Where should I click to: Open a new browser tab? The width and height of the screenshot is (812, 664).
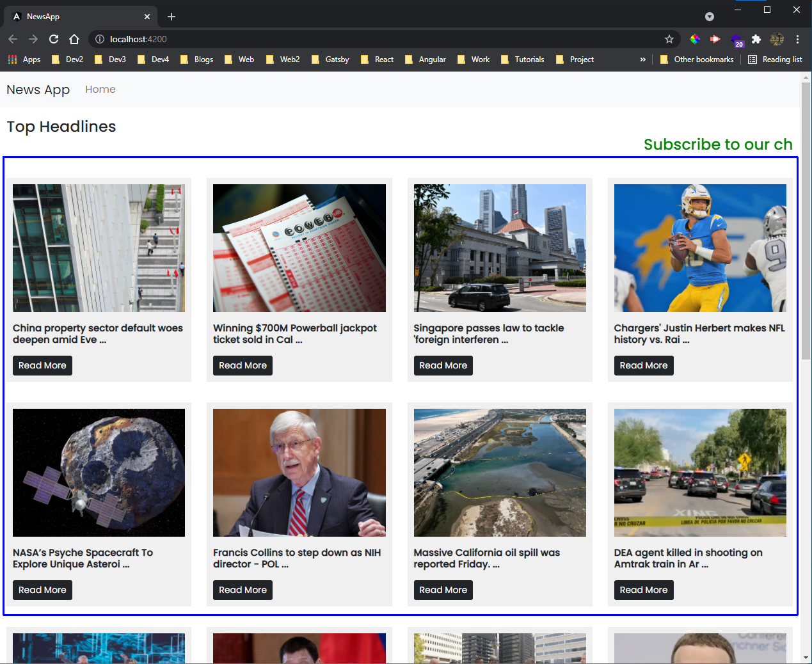point(171,17)
